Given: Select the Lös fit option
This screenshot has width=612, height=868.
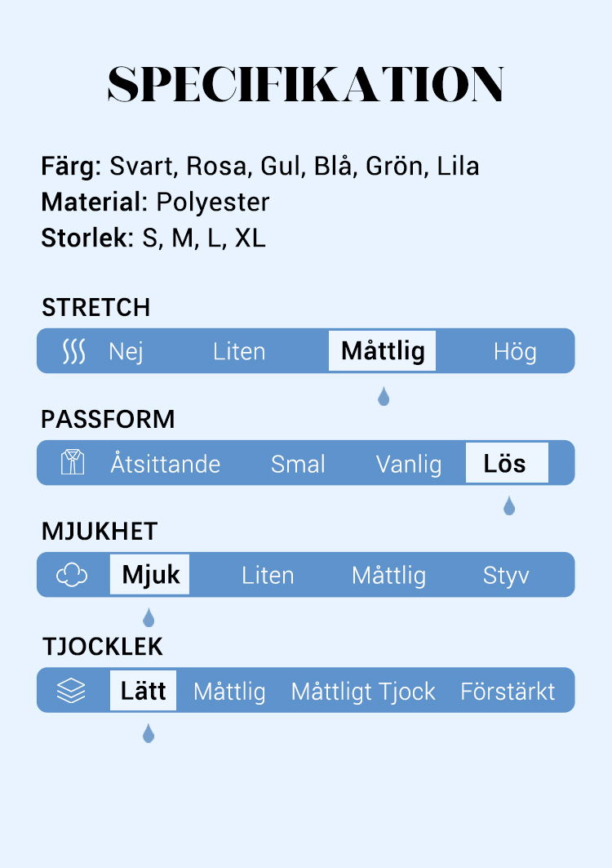Looking at the screenshot, I should 506,463.
